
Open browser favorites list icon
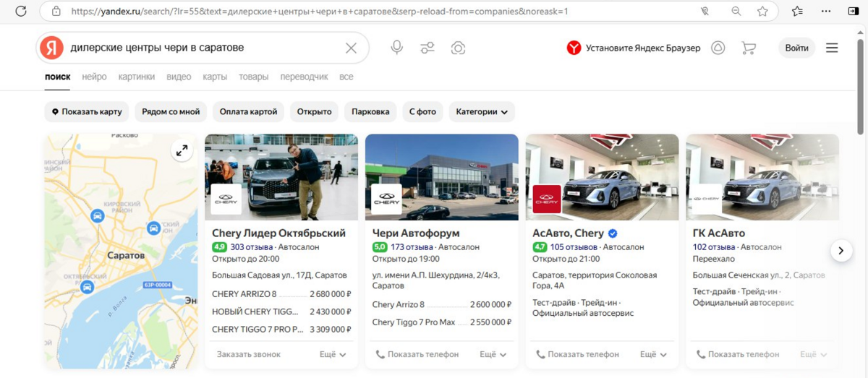[798, 12]
